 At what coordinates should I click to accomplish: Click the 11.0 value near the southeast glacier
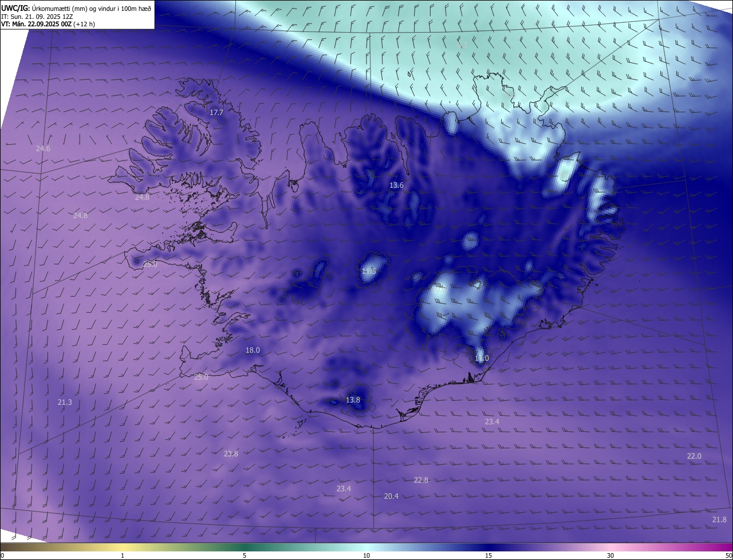[x=482, y=358]
